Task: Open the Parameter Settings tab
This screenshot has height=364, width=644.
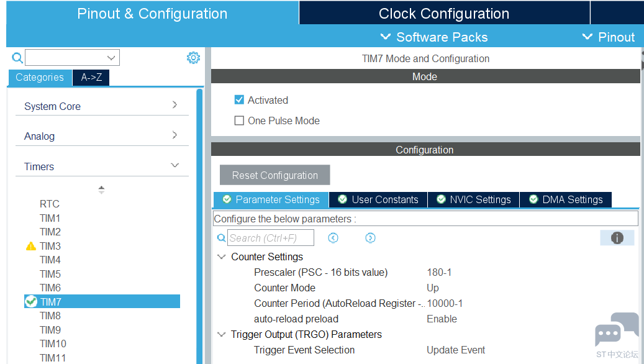Action: (271, 199)
